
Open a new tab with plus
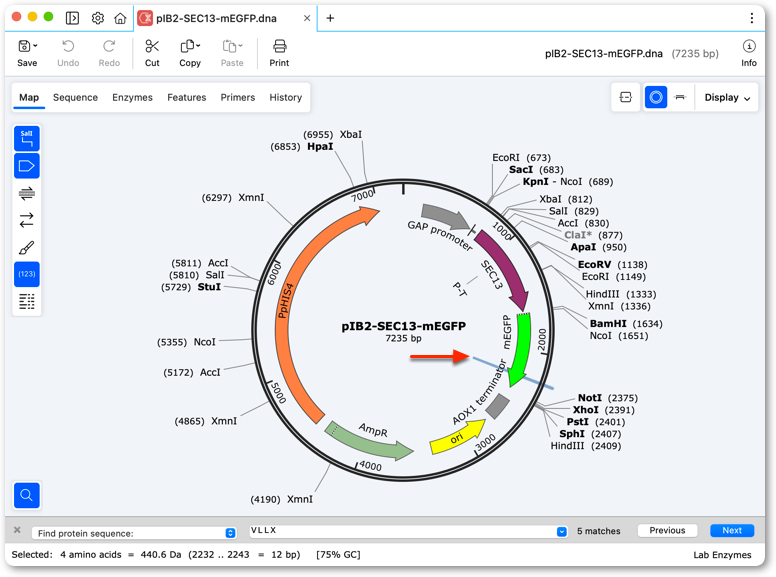pos(330,18)
